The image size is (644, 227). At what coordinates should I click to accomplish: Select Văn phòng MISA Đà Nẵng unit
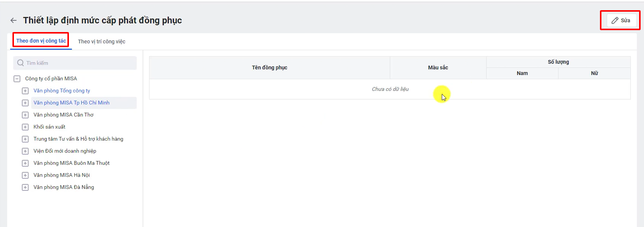pyautogui.click(x=64, y=187)
